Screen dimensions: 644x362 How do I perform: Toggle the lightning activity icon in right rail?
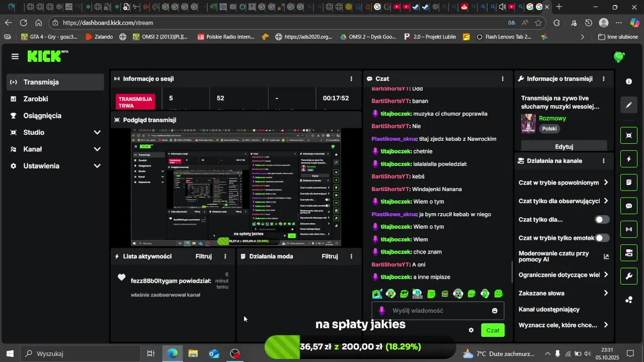click(629, 159)
